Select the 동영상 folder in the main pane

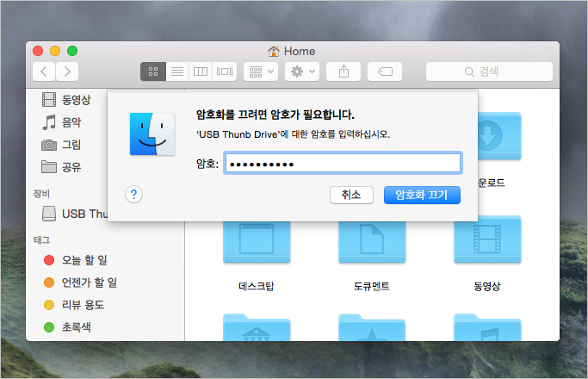(x=487, y=254)
